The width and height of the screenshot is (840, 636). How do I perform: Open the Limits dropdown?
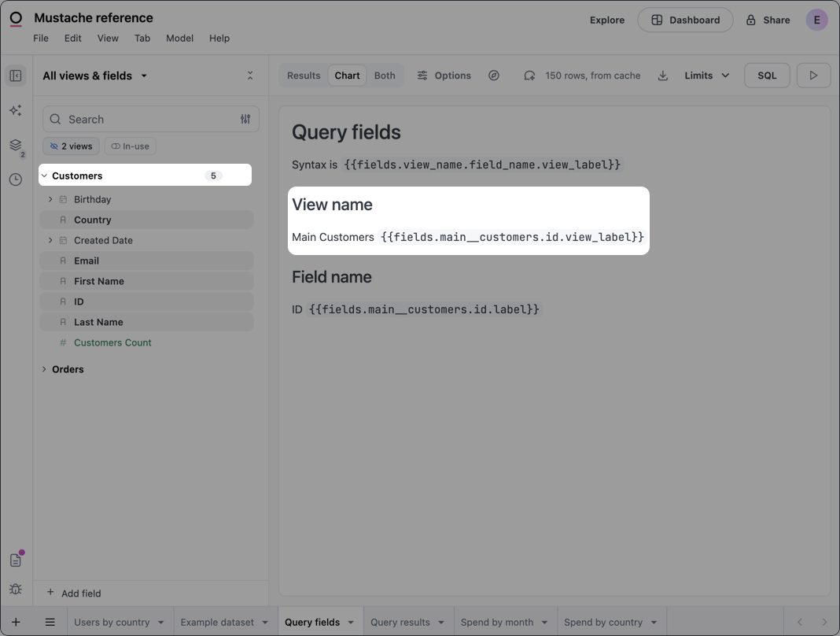click(x=705, y=75)
